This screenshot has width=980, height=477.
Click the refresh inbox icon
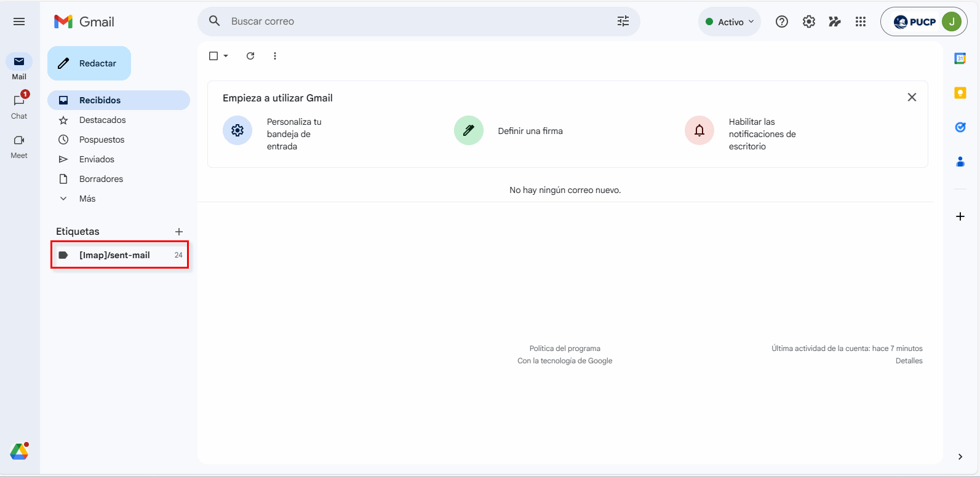coord(250,56)
